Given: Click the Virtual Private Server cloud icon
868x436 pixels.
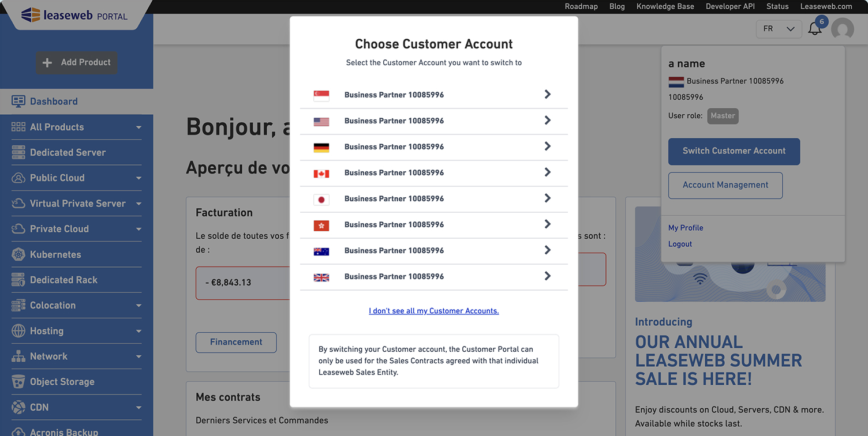Looking at the screenshot, I should pos(18,203).
